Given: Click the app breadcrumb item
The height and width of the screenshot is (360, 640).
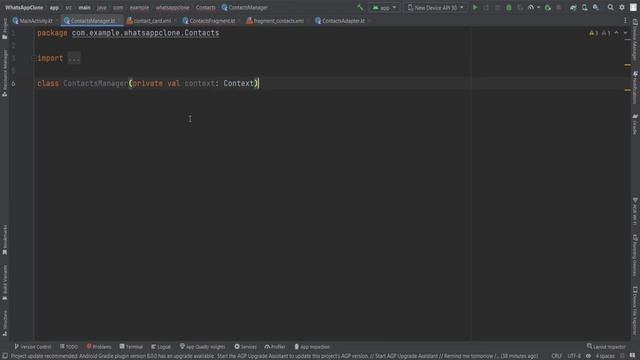Looking at the screenshot, I should (x=54, y=7).
